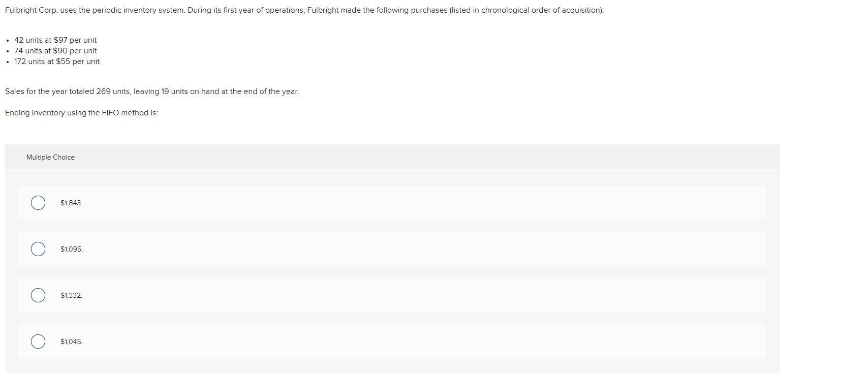Click the bullet listing 172 units at $55
This screenshot has width=868, height=373.
[x=57, y=61]
